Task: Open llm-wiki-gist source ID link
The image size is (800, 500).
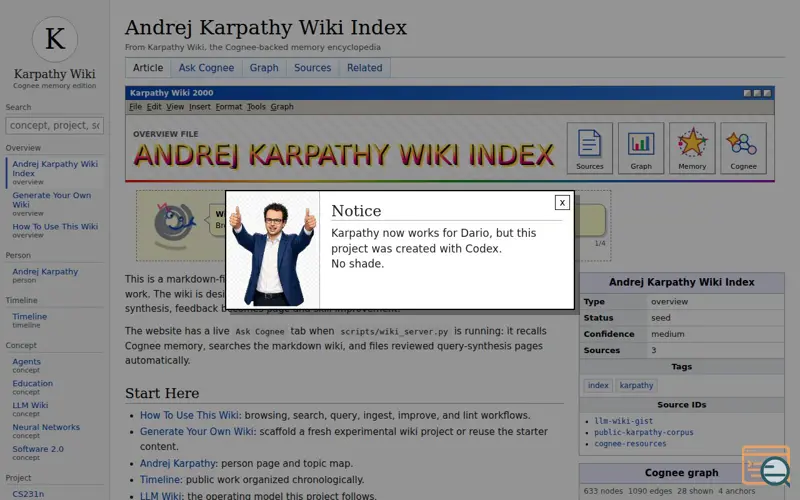Action: click(623, 421)
